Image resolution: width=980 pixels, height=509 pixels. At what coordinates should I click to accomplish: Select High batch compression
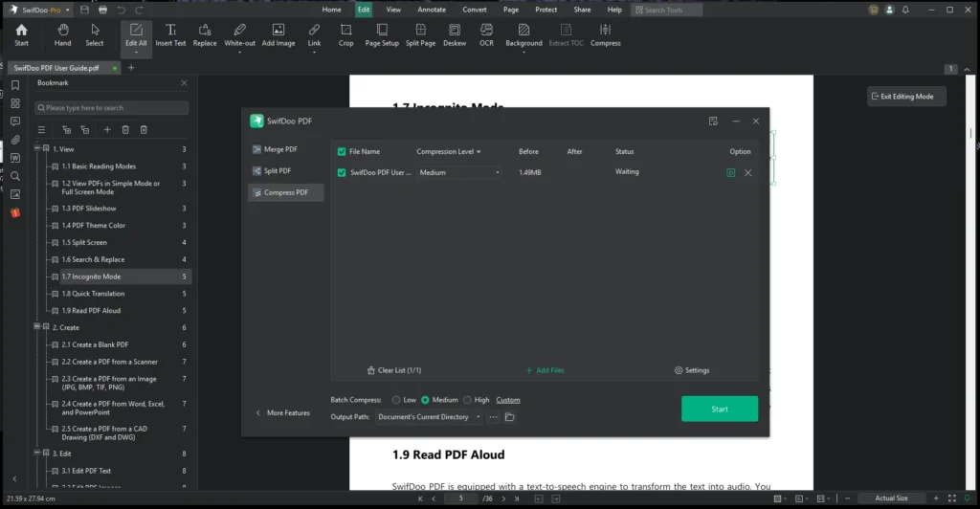(467, 400)
